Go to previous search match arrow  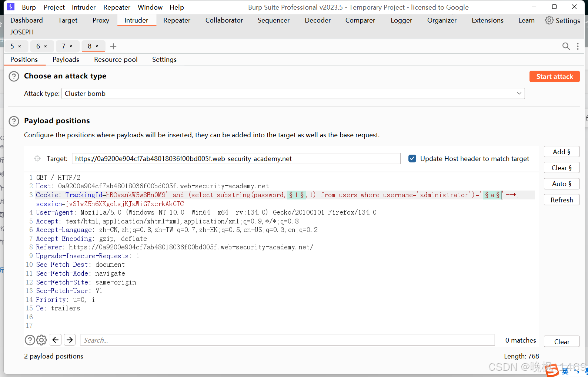click(x=56, y=340)
